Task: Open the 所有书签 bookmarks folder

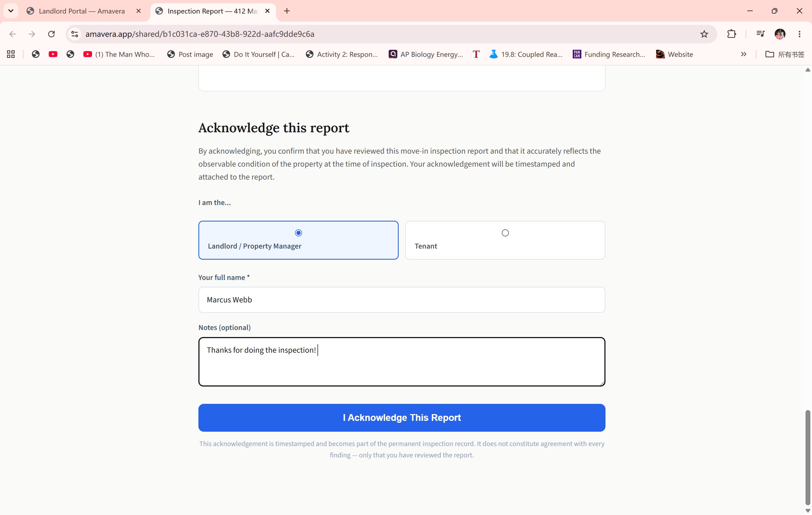Action: click(x=785, y=54)
